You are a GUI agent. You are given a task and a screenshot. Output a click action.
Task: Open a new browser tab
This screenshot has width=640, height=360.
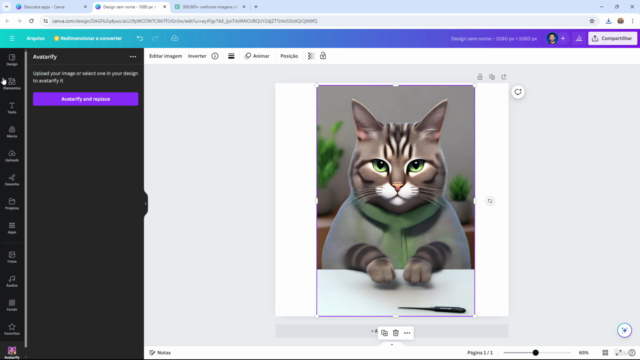pyautogui.click(x=256, y=7)
